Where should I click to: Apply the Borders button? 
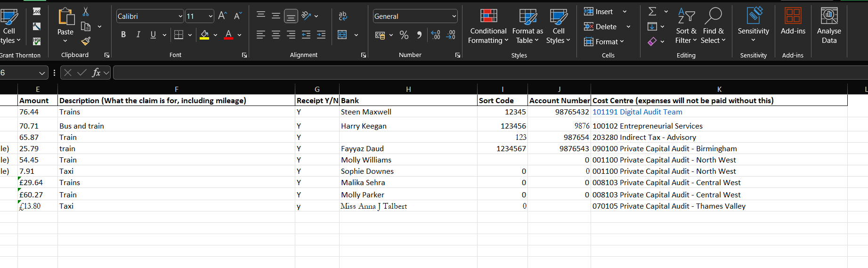click(178, 34)
